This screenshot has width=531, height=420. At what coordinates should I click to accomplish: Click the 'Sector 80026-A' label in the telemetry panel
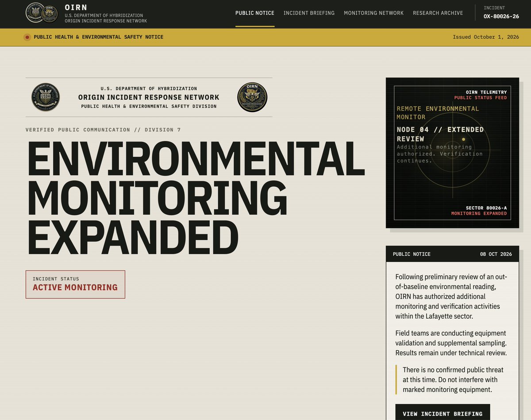click(x=486, y=208)
